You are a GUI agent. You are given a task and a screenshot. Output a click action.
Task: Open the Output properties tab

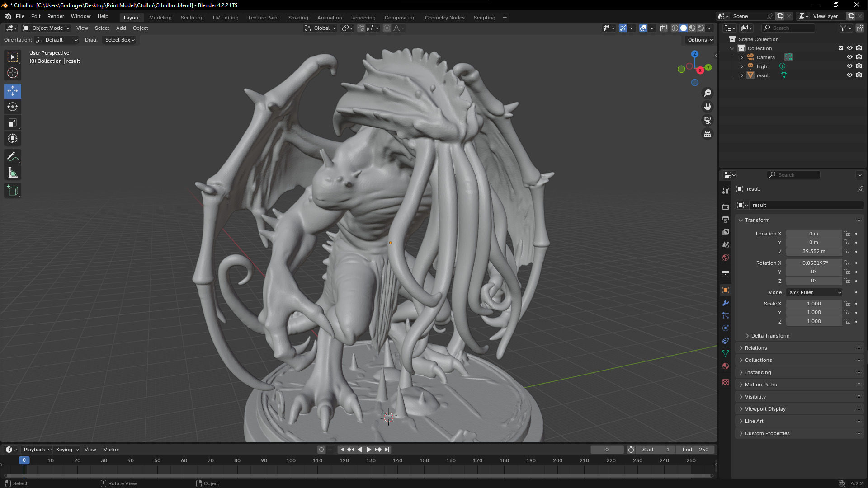point(726,219)
